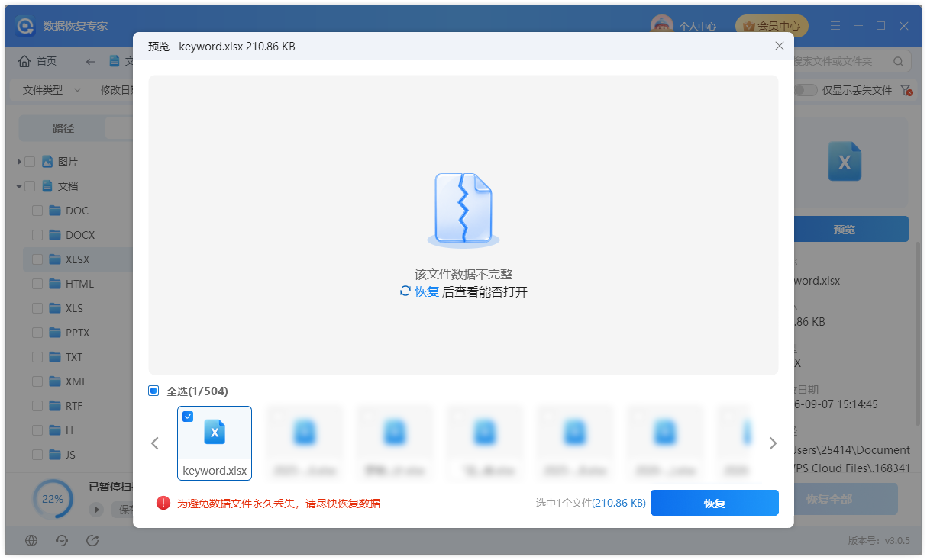
Task: Click the 文档 document category icon
Action: (x=47, y=186)
